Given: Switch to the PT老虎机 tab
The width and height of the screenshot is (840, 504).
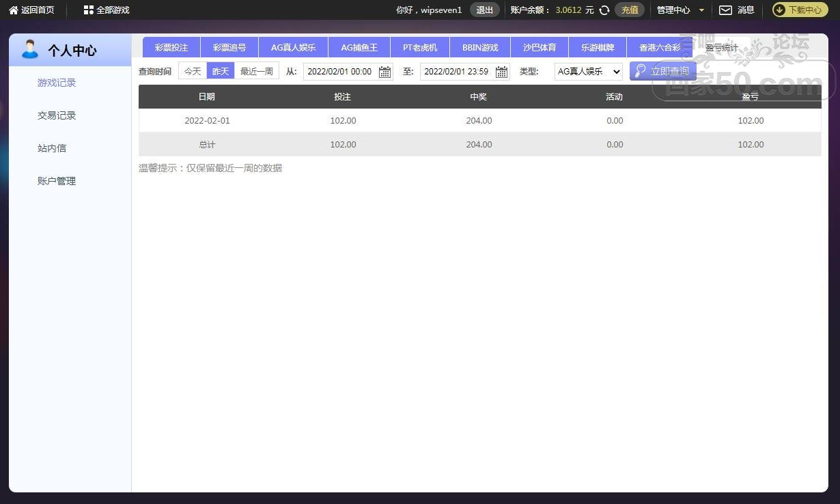Looking at the screenshot, I should (420, 48).
